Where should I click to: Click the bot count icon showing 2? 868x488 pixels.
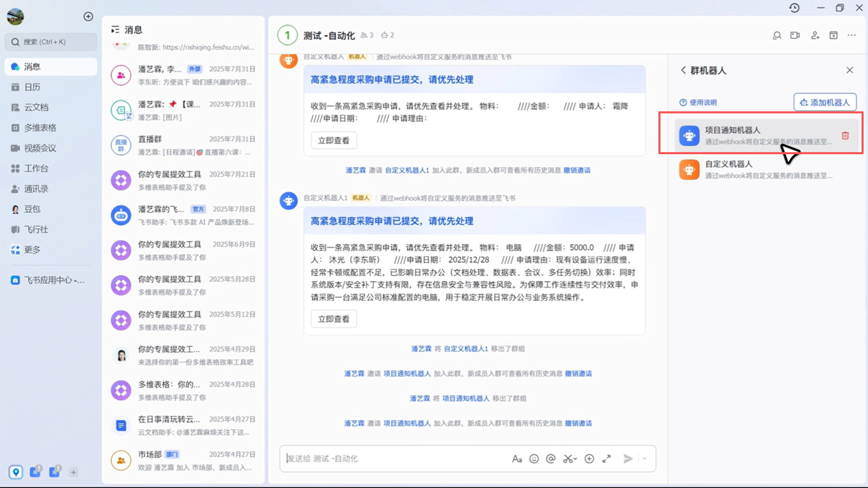pyautogui.click(x=387, y=35)
